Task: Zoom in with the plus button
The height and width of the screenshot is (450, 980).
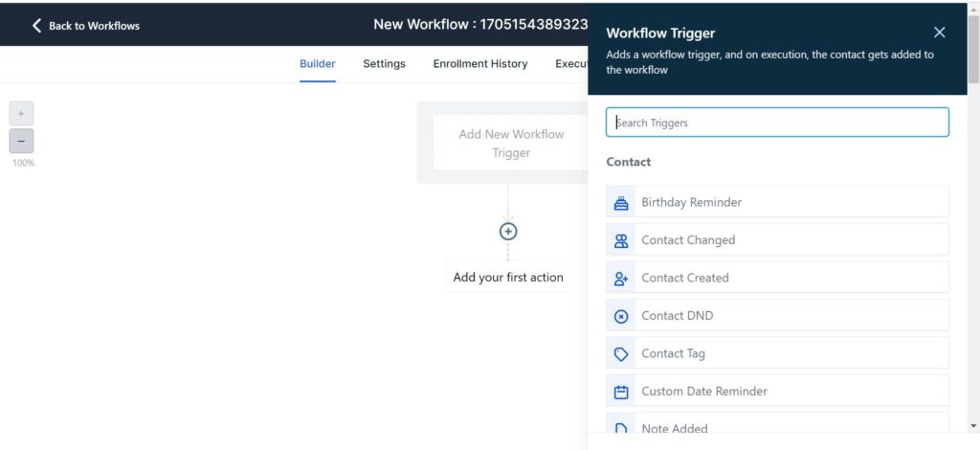Action: pyautogui.click(x=21, y=113)
